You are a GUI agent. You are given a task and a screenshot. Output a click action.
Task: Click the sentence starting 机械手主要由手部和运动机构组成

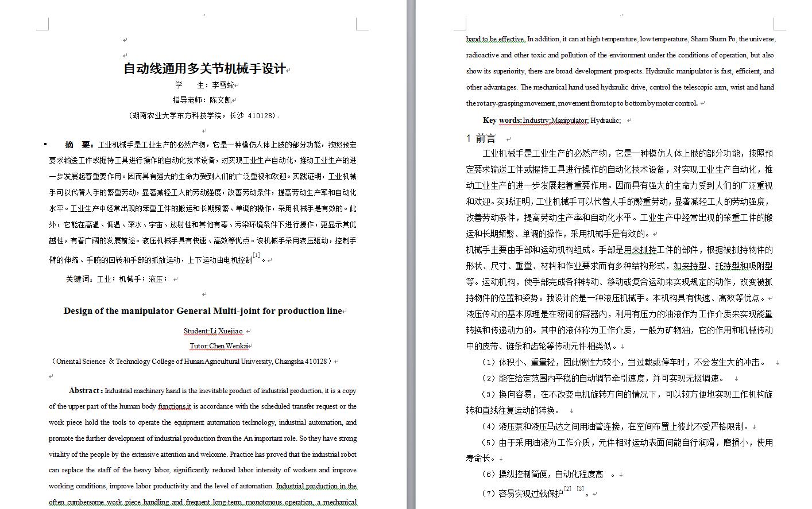tap(619, 274)
